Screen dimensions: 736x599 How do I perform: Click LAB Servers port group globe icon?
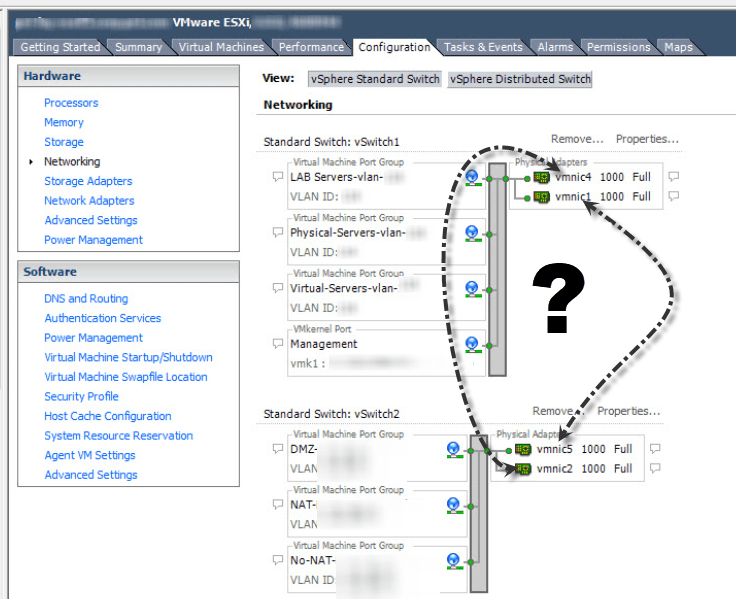point(472,178)
